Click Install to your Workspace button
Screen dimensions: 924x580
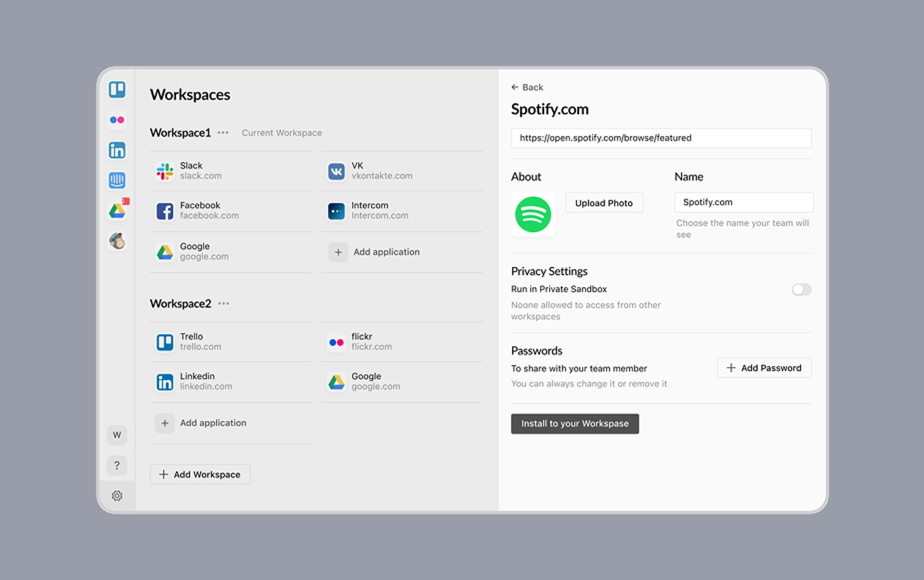(x=575, y=424)
